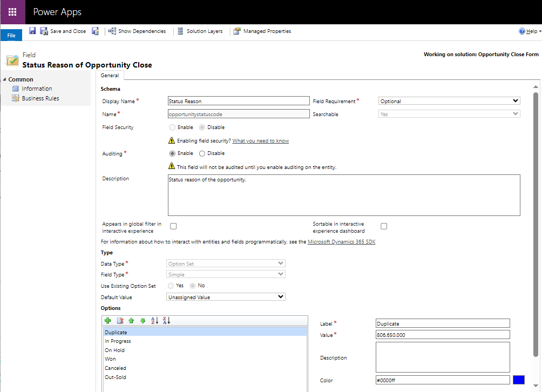This screenshot has width=542, height=392.
Task: Open What you need to know link
Action: pyautogui.click(x=261, y=141)
